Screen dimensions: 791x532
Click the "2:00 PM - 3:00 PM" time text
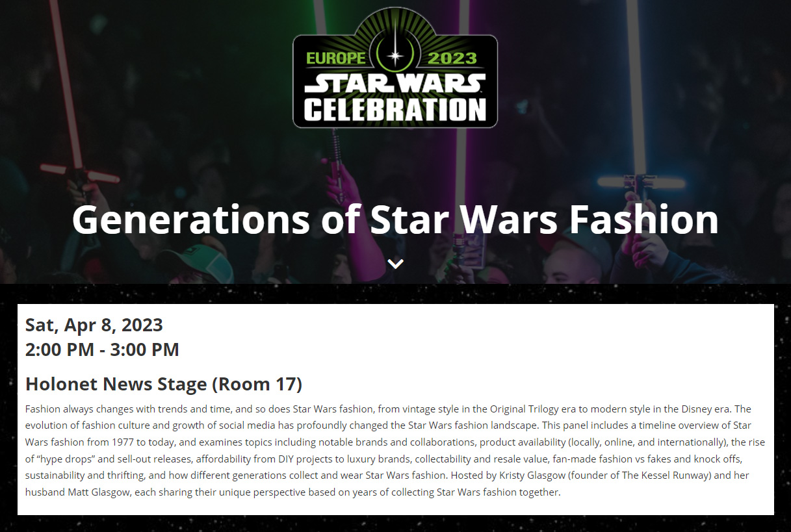[102, 349]
